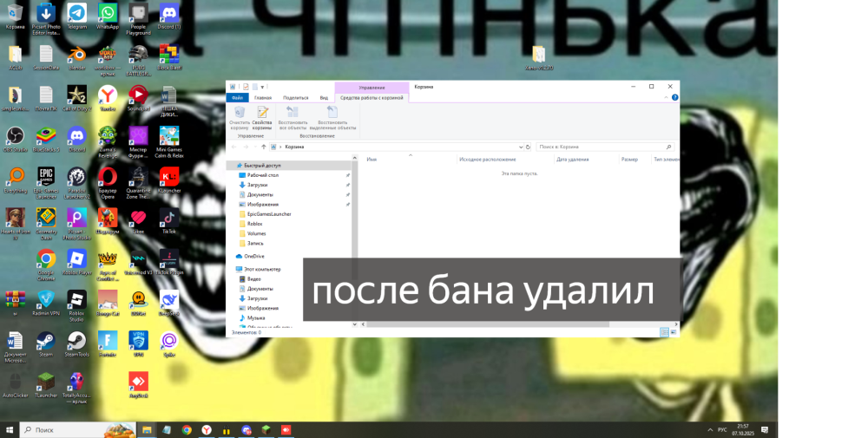Collapse the Explorer ribbon with chevron
Viewport: 868px width, 438px height.
coord(666,98)
